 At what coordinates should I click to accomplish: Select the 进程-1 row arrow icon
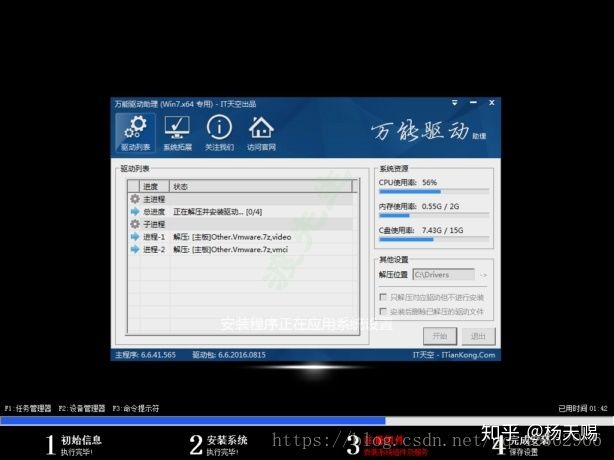[135, 236]
